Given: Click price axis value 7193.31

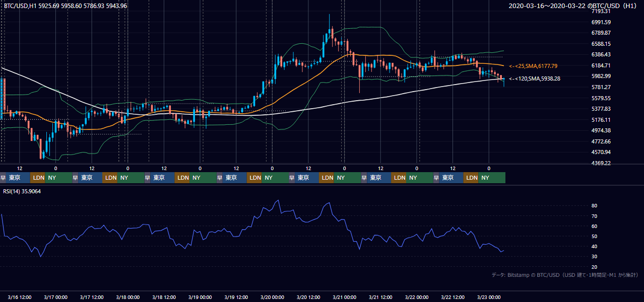Looking at the screenshot, I should pyautogui.click(x=601, y=11).
